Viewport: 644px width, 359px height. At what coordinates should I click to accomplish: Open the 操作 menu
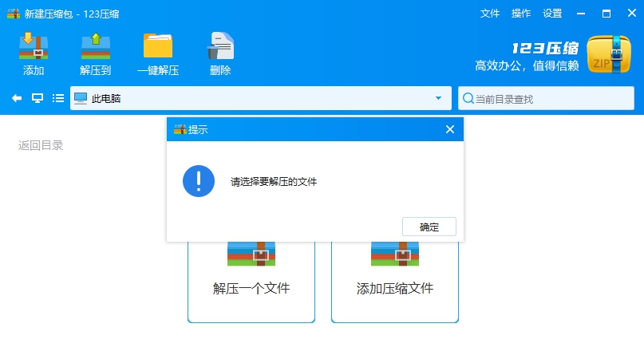[x=521, y=14]
